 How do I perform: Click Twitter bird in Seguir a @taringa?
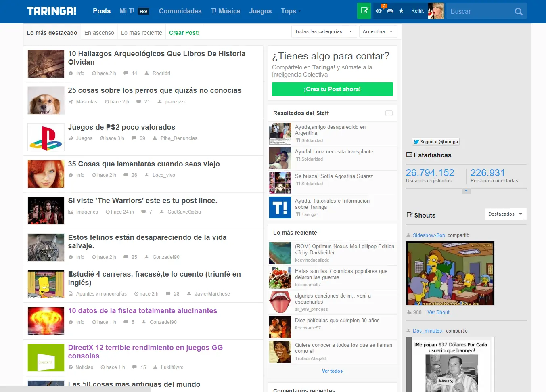416,142
